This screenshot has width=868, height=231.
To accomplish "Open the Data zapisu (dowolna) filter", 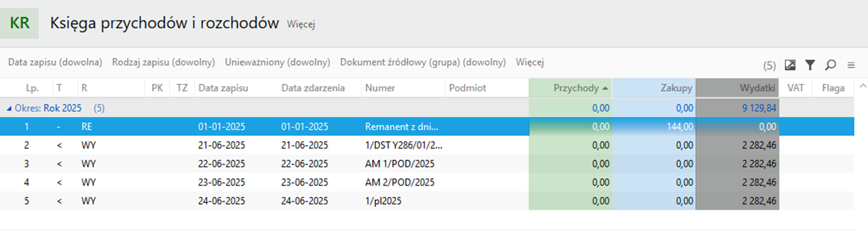I will pos(55,62).
